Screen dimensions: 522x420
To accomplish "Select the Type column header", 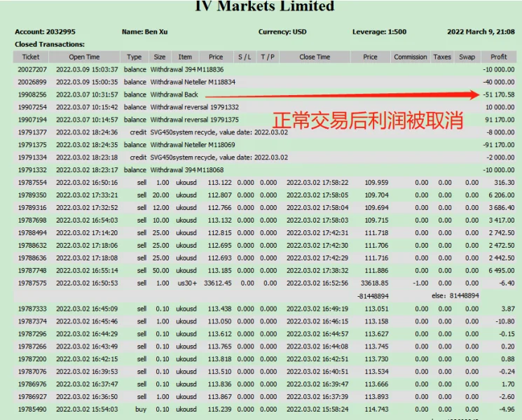I will pos(135,57).
